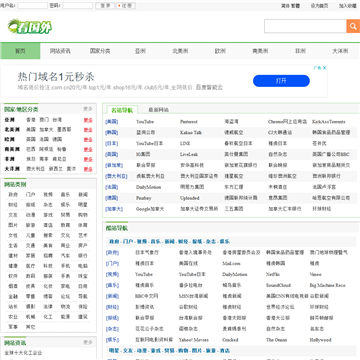Open 网站资讯 in the main nav bar
360x360 pixels.
coord(60,51)
